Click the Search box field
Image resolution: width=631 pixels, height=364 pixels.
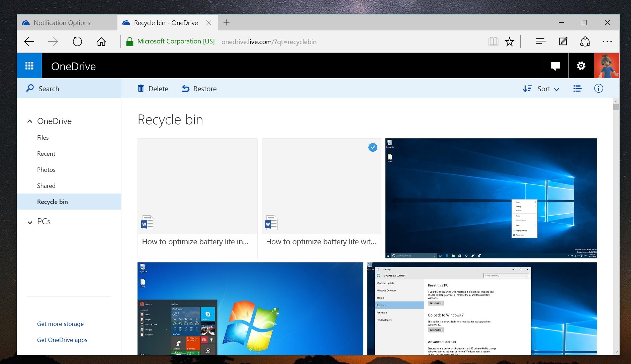[69, 88]
